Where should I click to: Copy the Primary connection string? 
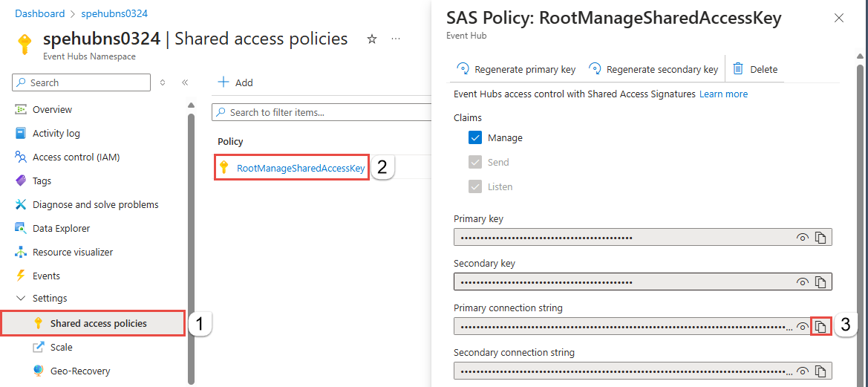(x=821, y=326)
